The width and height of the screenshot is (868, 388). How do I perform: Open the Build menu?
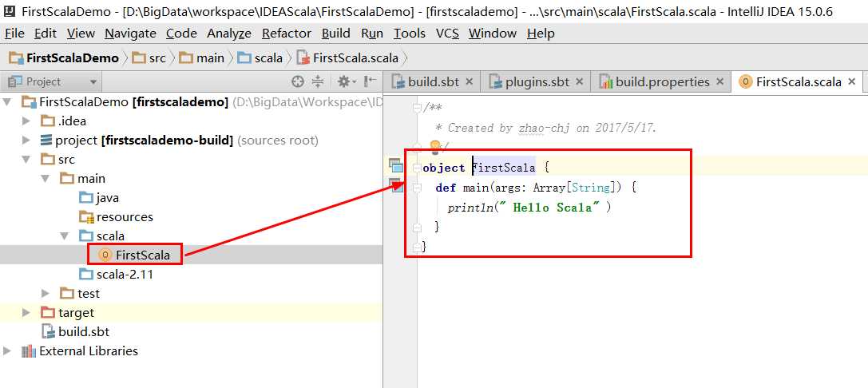click(x=336, y=34)
